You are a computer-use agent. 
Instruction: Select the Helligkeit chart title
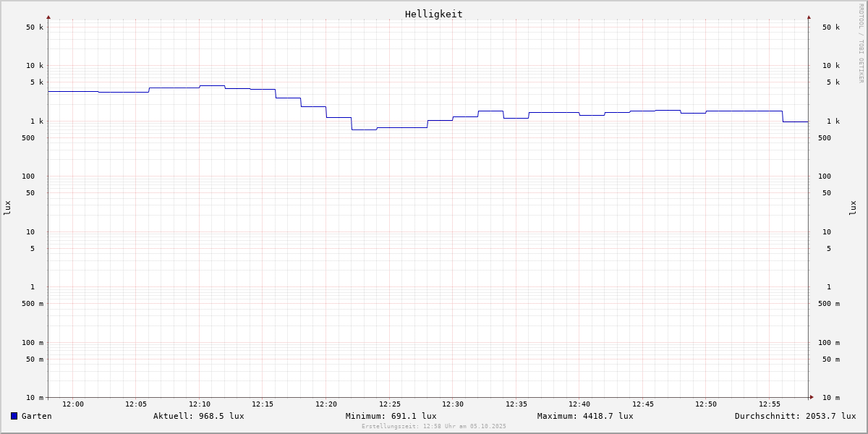click(433, 14)
